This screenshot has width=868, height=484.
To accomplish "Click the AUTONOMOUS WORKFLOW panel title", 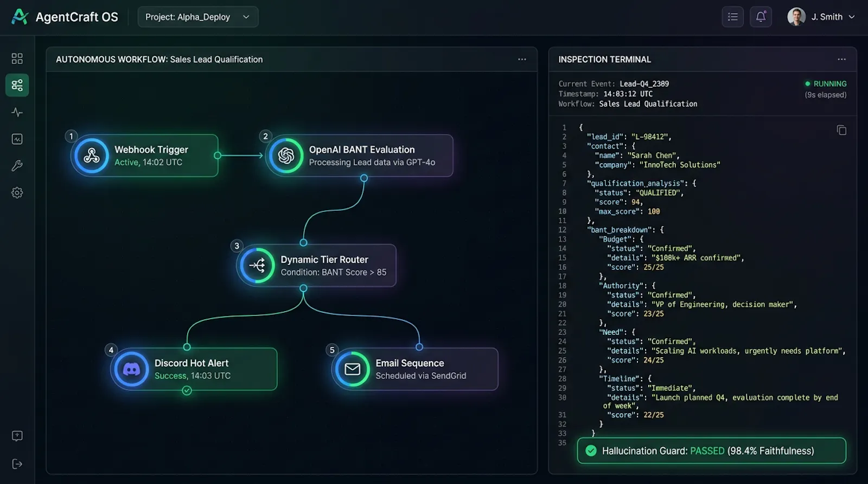I will 159,60.
